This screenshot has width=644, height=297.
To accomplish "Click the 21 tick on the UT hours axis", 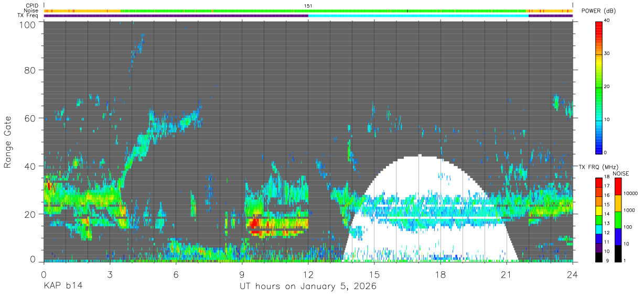I will click(x=507, y=274).
